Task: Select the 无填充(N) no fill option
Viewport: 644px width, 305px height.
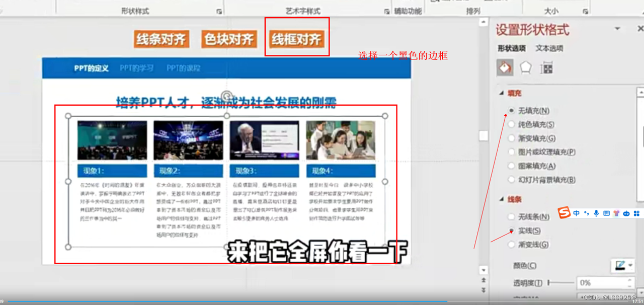Action: pos(530,110)
